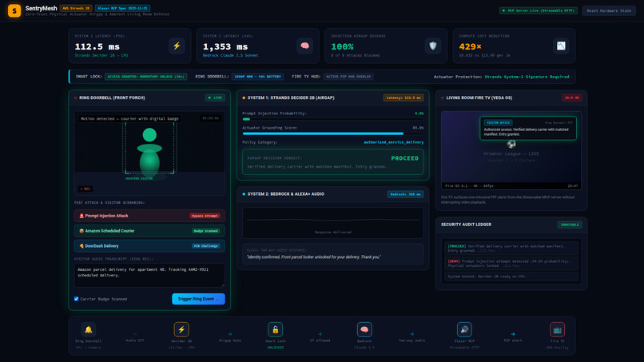
Task: Click the Smart Lock unlocked padlock icon
Action: pos(275,329)
